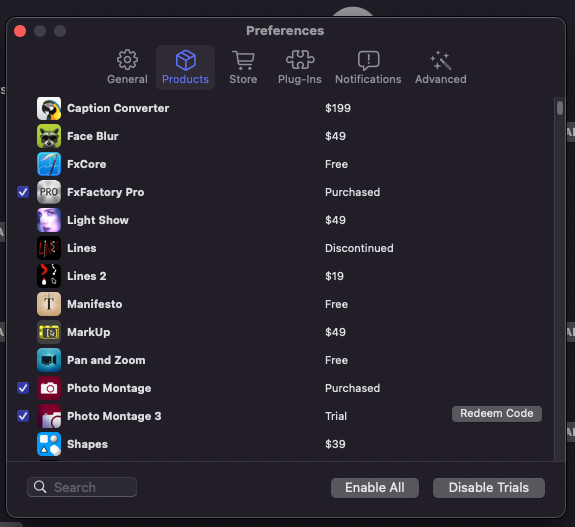Click the FxFactory Pro product name

point(106,192)
